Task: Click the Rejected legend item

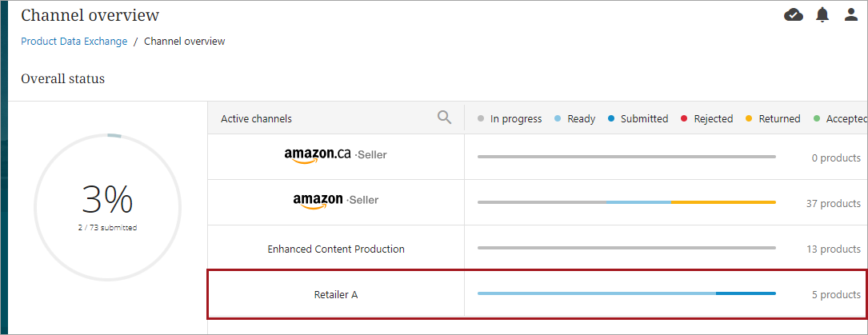Action: pos(706,119)
